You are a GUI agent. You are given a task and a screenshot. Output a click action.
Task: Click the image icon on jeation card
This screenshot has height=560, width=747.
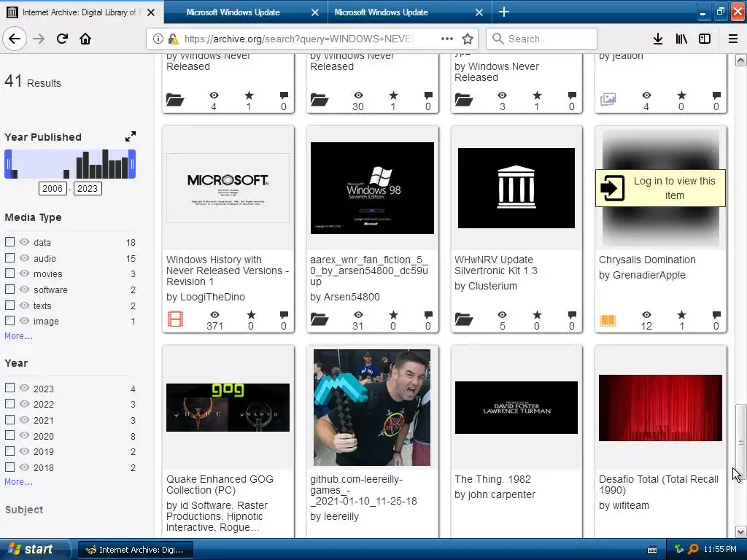coord(608,99)
